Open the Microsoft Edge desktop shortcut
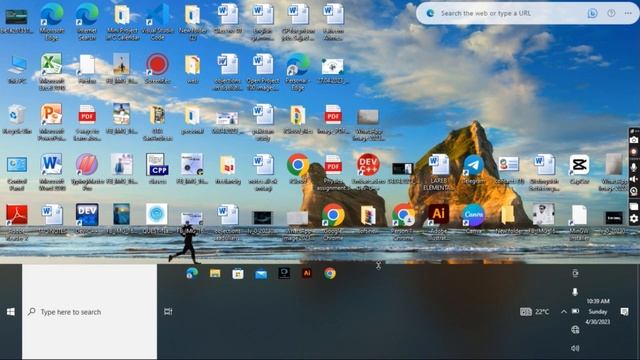 pyautogui.click(x=52, y=21)
